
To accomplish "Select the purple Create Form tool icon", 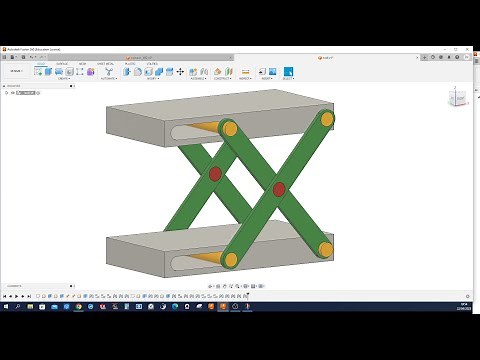I will tap(91, 71).
